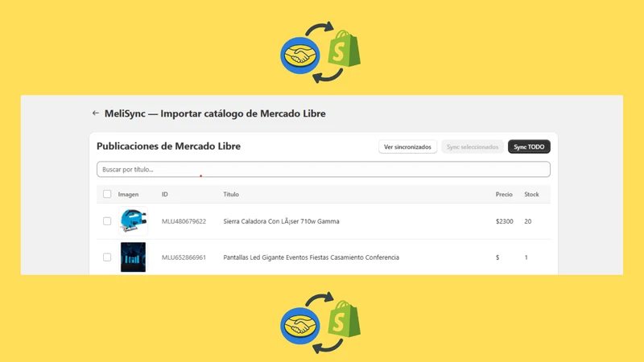Open the Ver sincronizados view
Image resolution: width=644 pixels, height=362 pixels.
click(407, 147)
